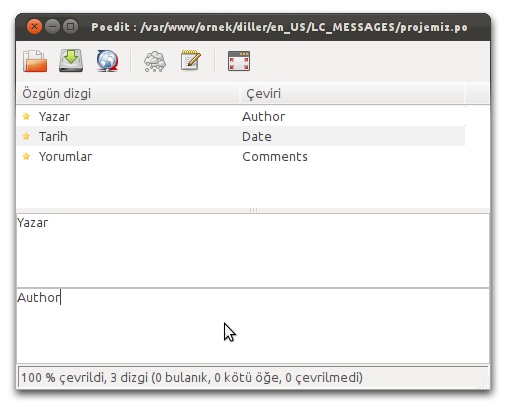510x407 pixels.
Task: Select the Tarih row translated as Date
Action: pos(241,136)
